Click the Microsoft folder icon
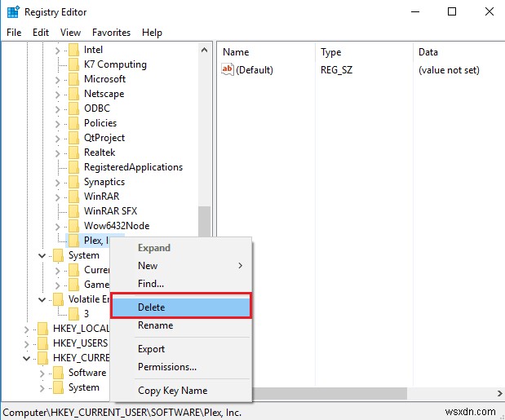505x420 pixels. click(73, 79)
